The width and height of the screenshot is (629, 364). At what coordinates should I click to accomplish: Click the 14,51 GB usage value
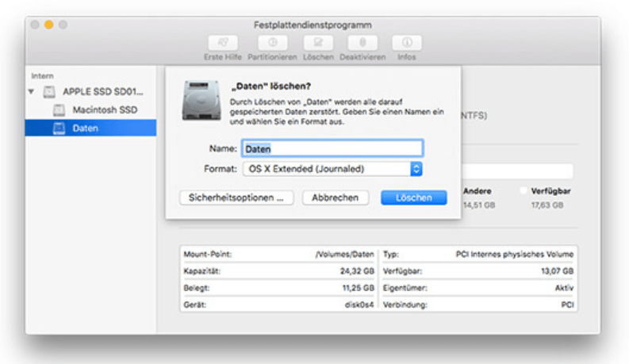tap(479, 205)
